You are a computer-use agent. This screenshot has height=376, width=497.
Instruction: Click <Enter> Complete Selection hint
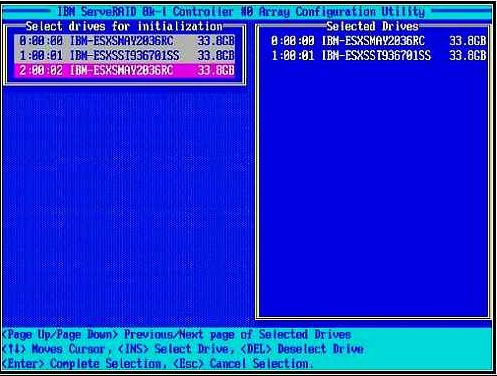[84, 364]
